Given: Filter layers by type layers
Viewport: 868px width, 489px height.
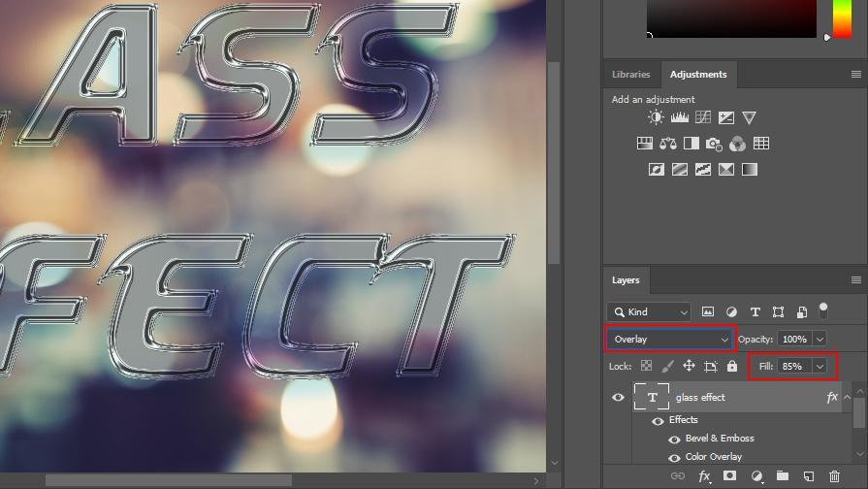Looking at the screenshot, I should coord(755,311).
